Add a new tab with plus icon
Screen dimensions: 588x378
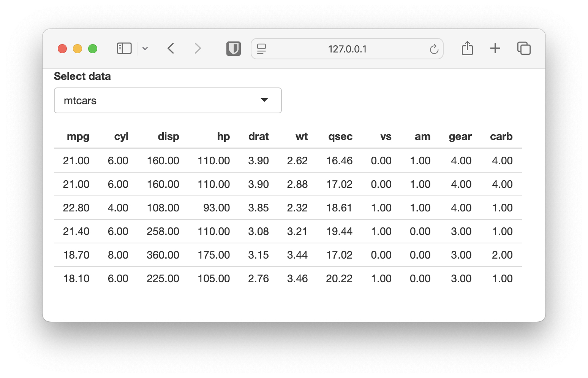click(x=495, y=48)
